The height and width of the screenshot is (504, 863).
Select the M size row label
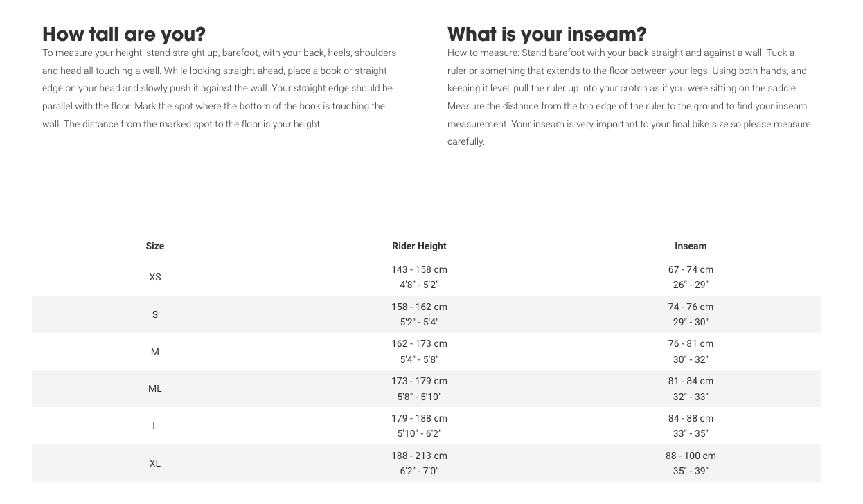[x=155, y=352]
